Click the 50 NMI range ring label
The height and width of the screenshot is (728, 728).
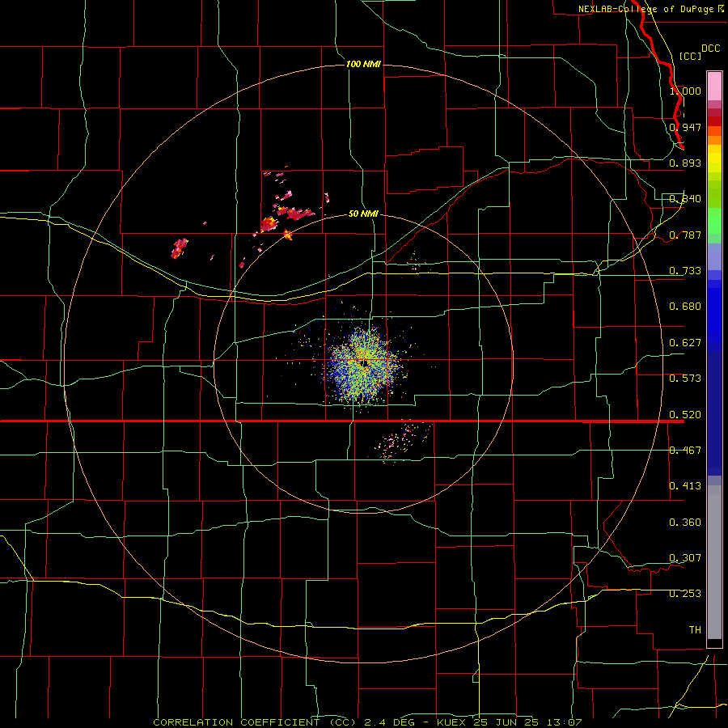point(363,214)
